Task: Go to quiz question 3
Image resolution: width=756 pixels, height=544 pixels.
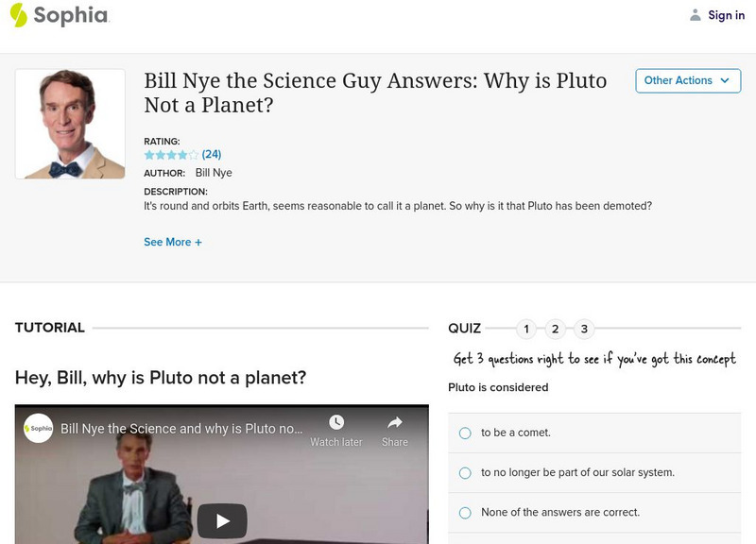Action: (x=584, y=330)
